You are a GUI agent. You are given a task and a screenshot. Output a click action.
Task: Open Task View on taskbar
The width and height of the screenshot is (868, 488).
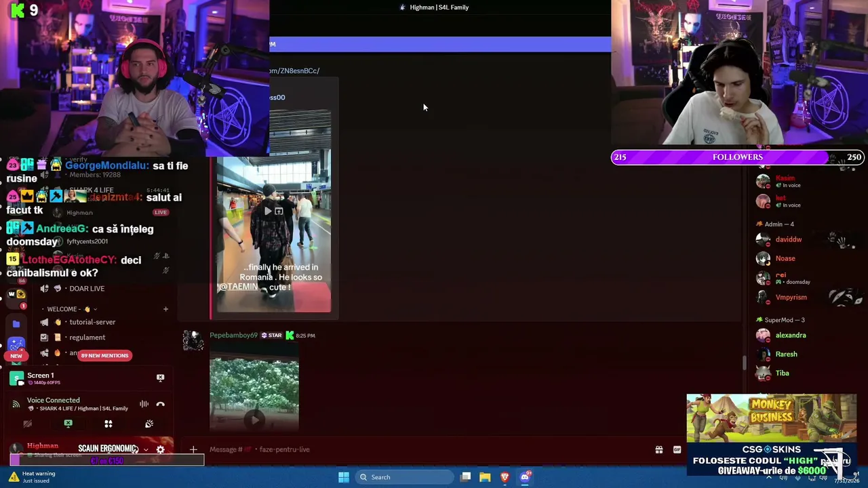[x=465, y=477]
